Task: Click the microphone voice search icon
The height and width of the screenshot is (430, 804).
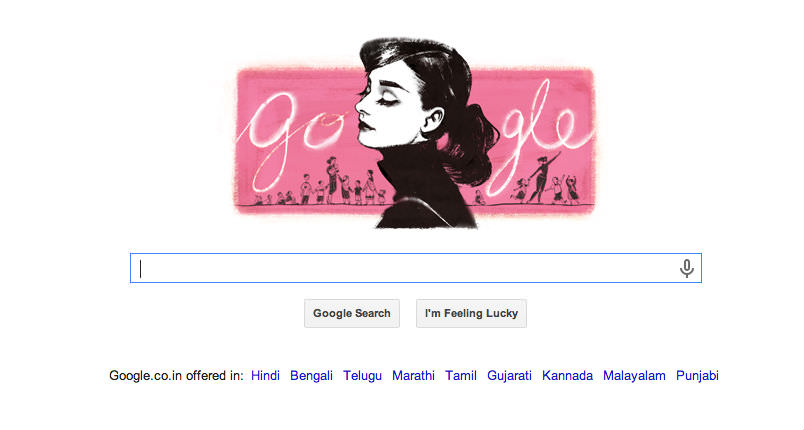Action: click(687, 268)
